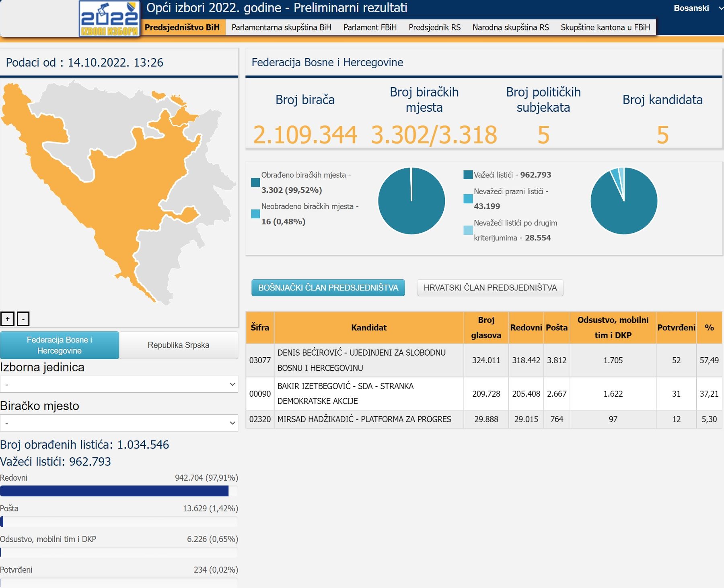Click the valid ballots pie chart

(623, 201)
